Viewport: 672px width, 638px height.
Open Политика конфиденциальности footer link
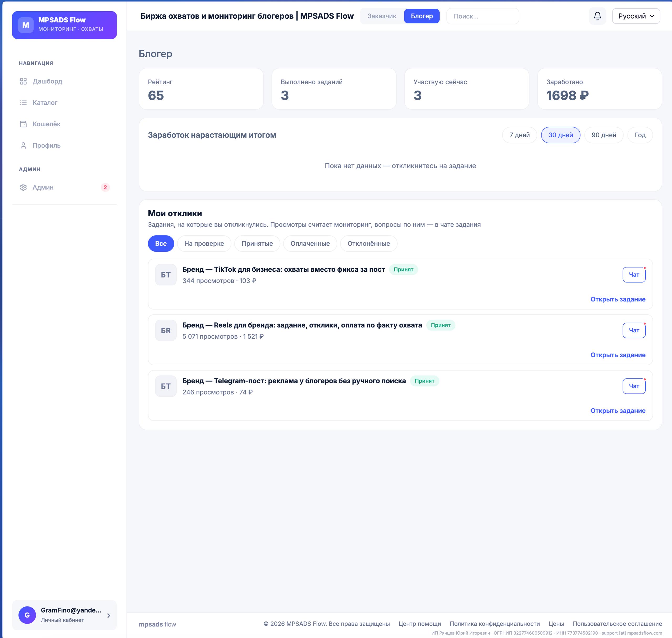pos(495,624)
